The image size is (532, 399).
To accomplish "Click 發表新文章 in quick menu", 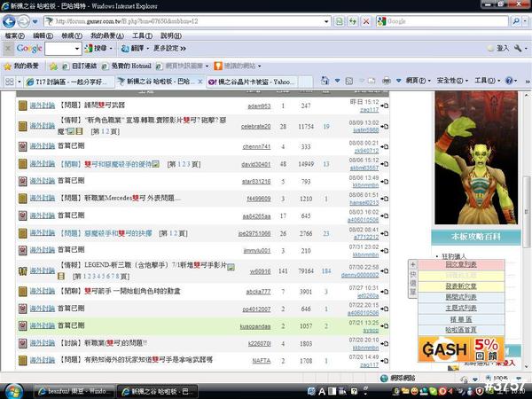I will click(x=460, y=286).
